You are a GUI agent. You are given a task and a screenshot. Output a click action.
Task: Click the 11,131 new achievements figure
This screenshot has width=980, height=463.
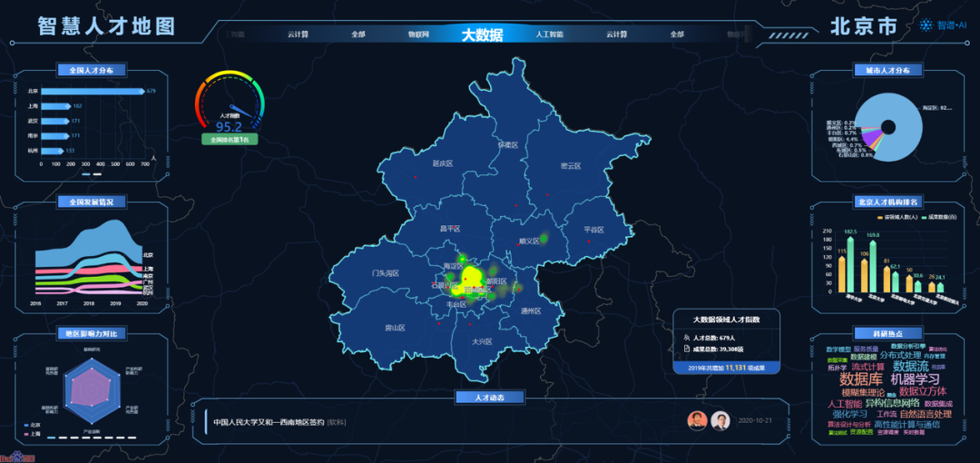[736, 369]
